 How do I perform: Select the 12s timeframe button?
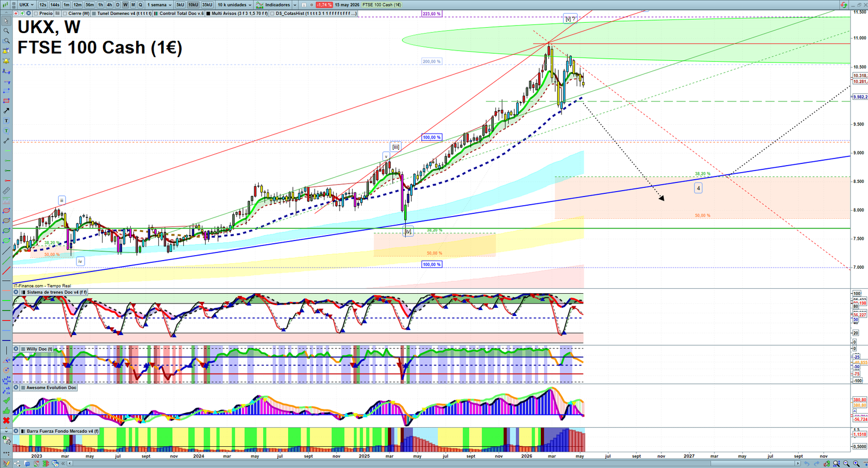pyautogui.click(x=43, y=5)
